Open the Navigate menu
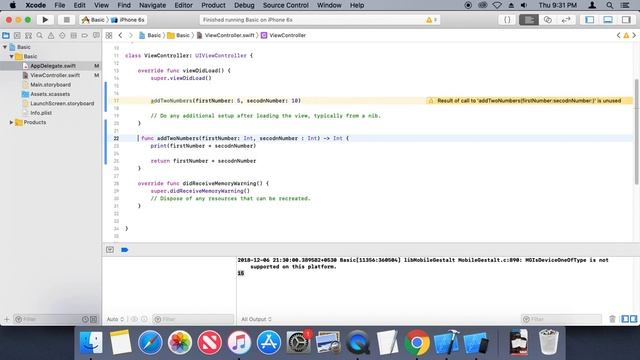The image size is (640, 360). coord(152,5)
